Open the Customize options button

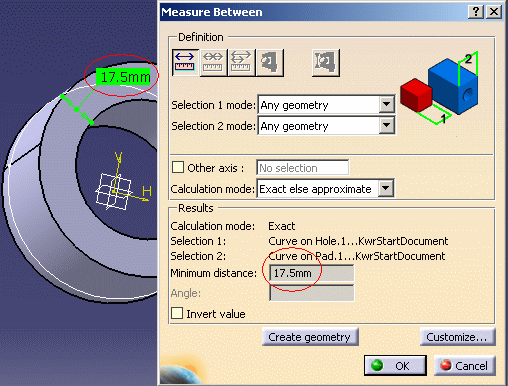pos(457,337)
